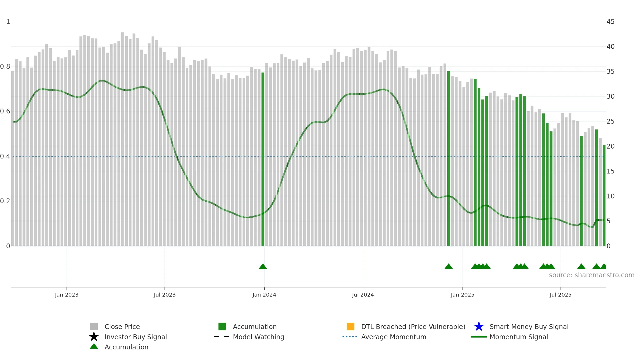644x362 pixels.
Task: Toggle the Momentum Signal series label
Action: (x=519, y=337)
